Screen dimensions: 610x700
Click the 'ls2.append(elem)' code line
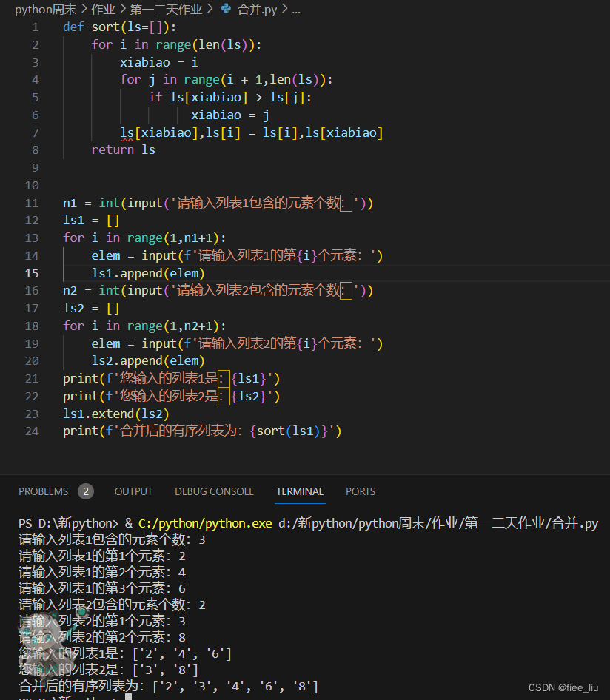click(148, 360)
